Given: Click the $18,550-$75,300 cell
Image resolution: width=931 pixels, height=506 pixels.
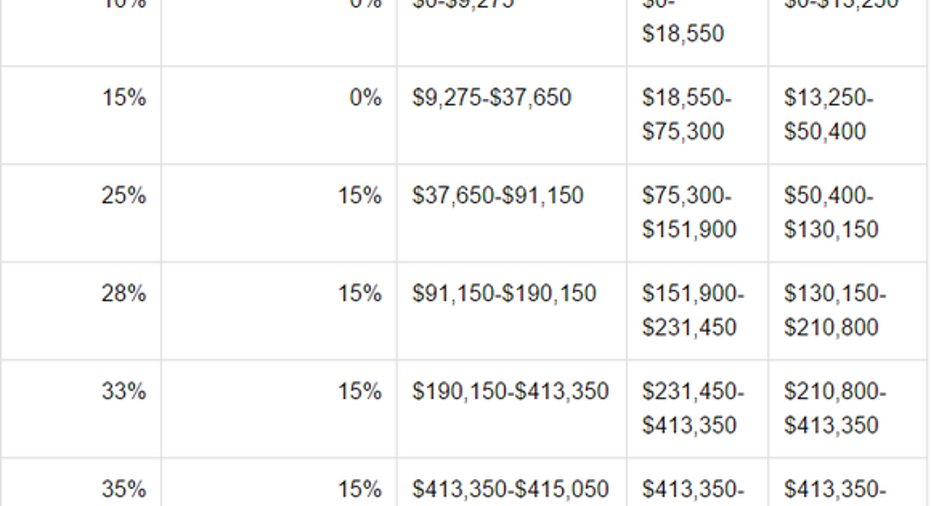Looking at the screenshot, I should pos(687,114).
